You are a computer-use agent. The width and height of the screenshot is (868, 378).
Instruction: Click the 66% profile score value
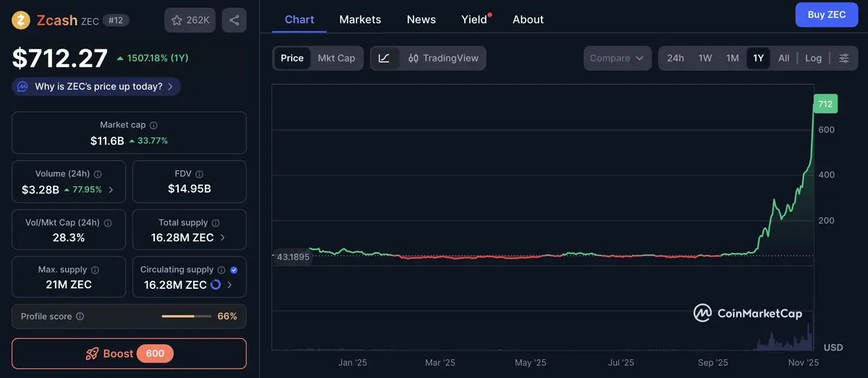227,316
